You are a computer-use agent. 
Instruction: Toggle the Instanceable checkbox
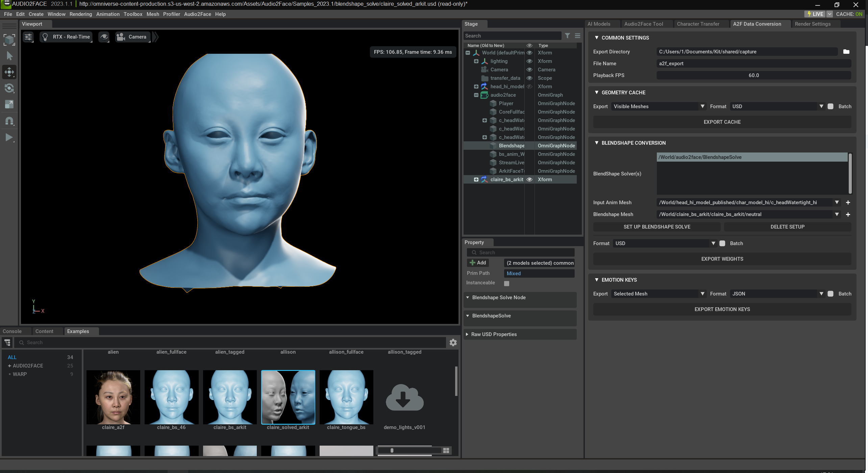(506, 283)
